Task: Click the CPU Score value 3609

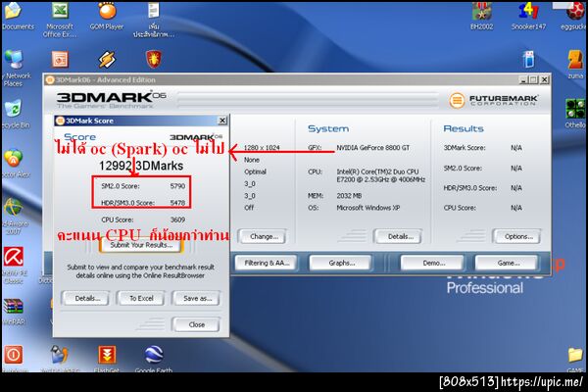Action: pos(177,220)
